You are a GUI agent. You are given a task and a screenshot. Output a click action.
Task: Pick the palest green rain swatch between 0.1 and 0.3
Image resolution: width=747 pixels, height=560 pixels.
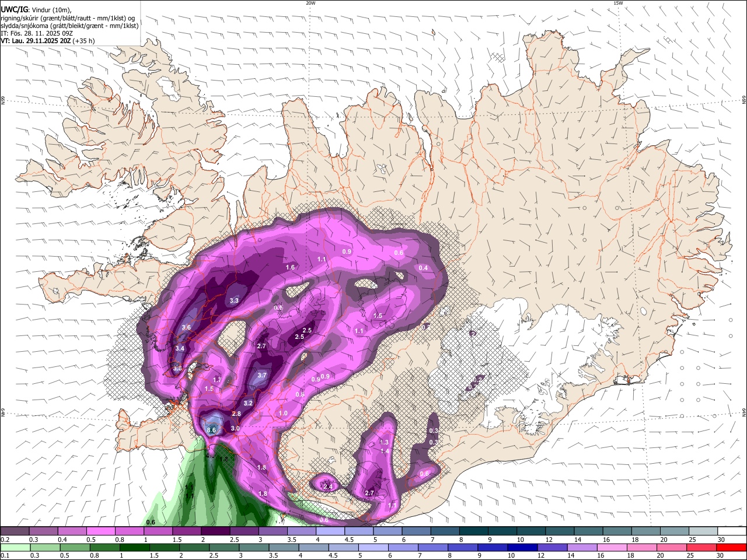point(15,547)
